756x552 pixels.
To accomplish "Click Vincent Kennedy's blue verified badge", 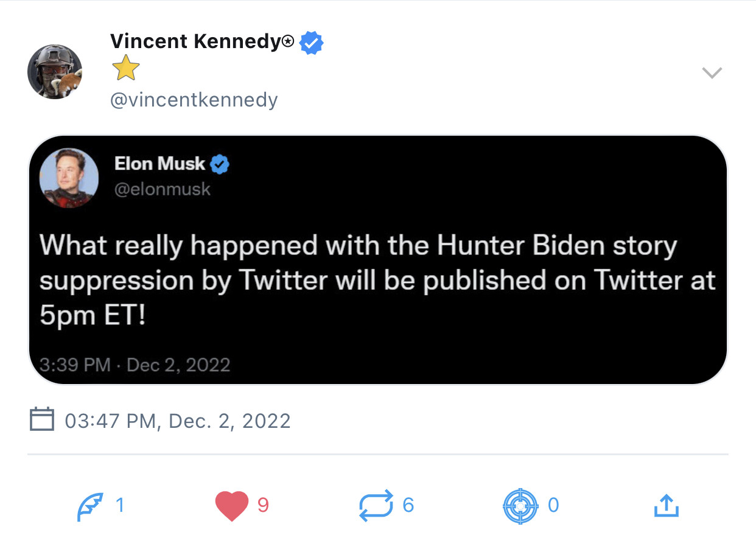I will pos(312,43).
